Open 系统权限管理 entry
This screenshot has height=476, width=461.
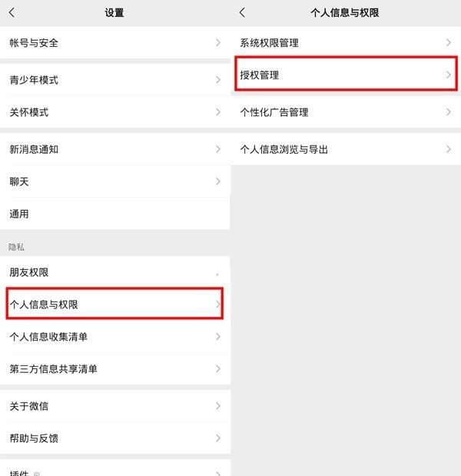(346, 43)
